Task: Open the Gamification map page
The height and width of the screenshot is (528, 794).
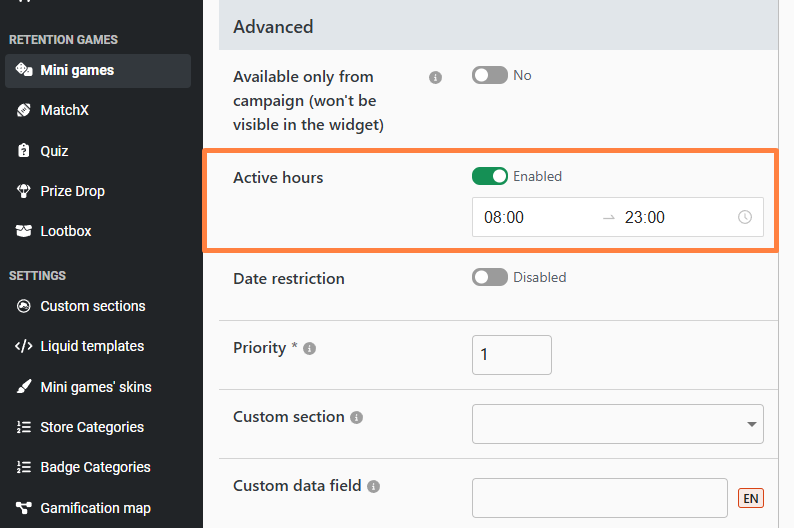Action: 95,508
